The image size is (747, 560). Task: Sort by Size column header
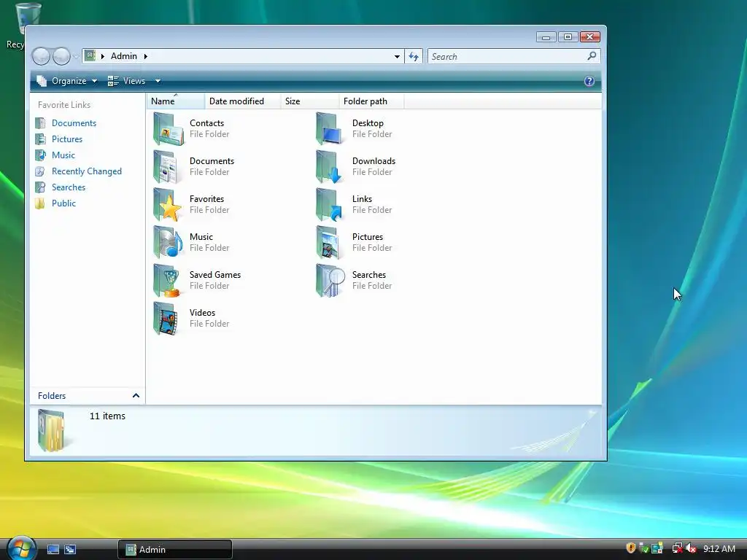pyautogui.click(x=310, y=101)
